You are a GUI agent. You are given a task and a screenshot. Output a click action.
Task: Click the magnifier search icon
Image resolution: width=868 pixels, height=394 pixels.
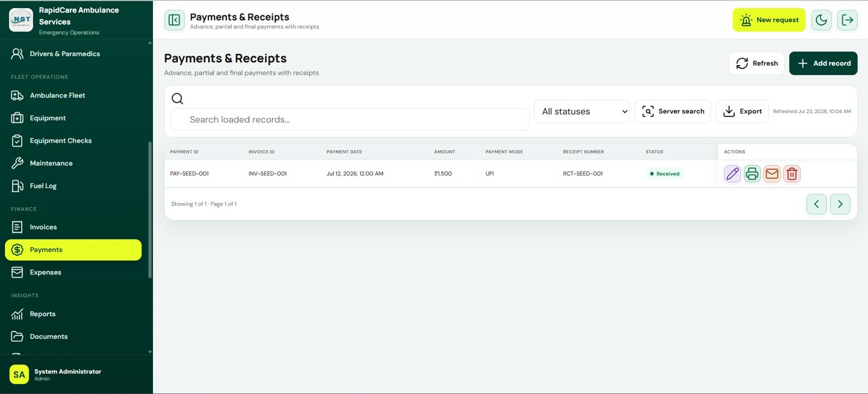click(x=177, y=99)
